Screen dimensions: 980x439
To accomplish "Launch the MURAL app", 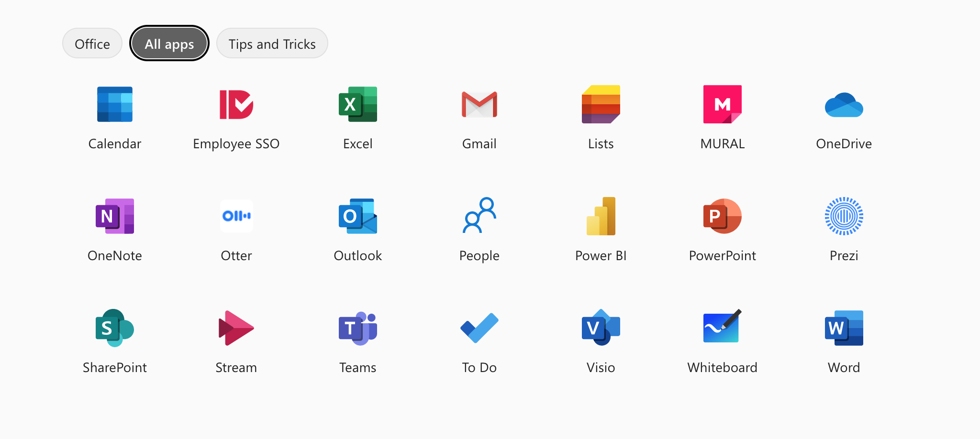I will coord(722,104).
